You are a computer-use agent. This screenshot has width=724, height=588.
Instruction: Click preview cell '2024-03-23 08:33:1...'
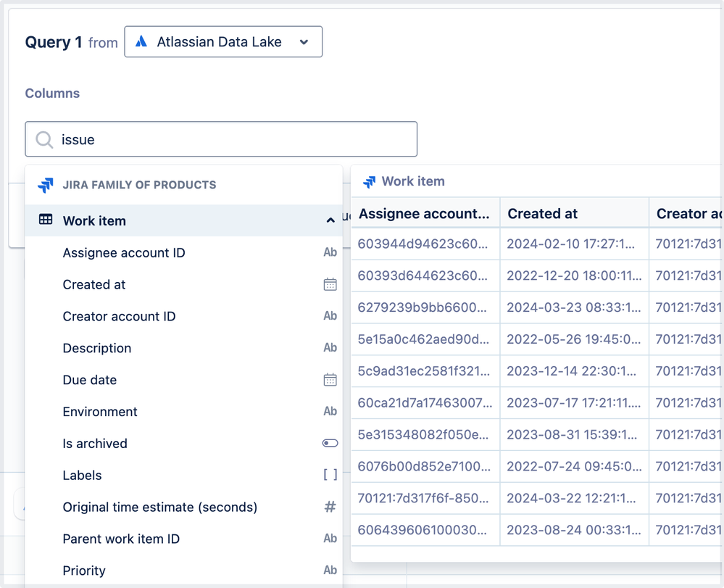(x=575, y=307)
